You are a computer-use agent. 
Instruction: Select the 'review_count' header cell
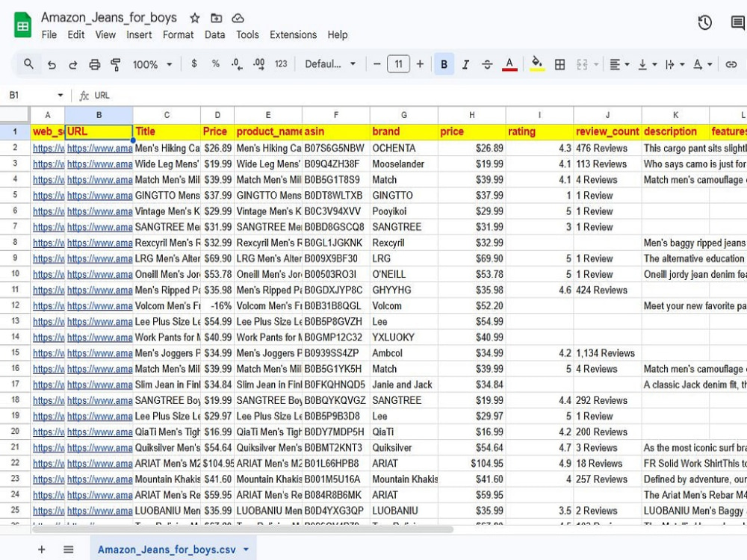607,131
